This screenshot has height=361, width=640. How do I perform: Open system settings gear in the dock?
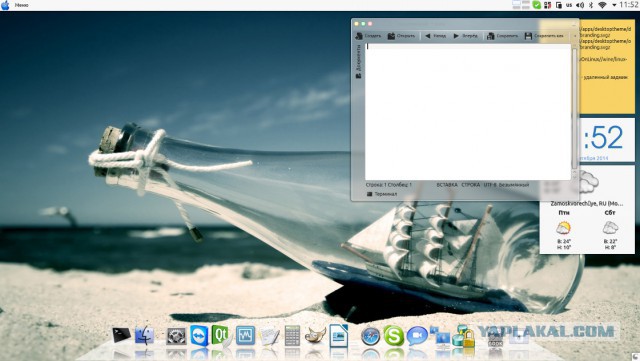(x=176, y=336)
